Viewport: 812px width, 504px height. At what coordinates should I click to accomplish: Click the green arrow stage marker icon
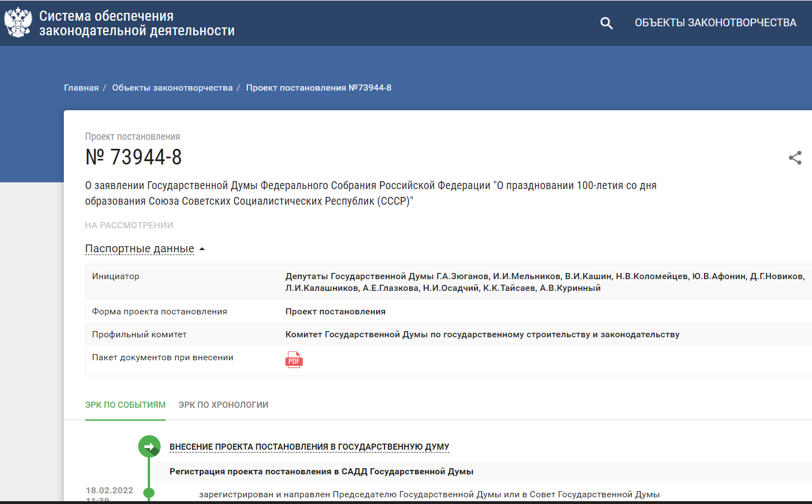[x=149, y=446]
